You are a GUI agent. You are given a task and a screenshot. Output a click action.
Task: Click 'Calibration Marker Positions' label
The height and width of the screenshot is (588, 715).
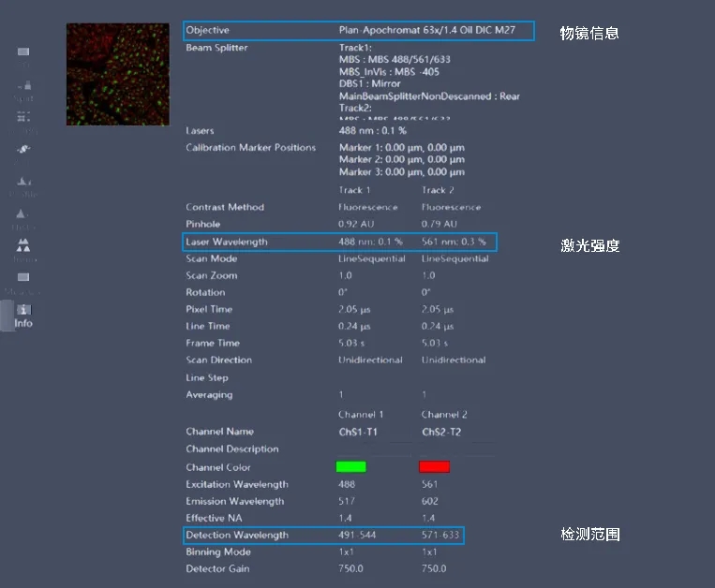tap(250, 148)
